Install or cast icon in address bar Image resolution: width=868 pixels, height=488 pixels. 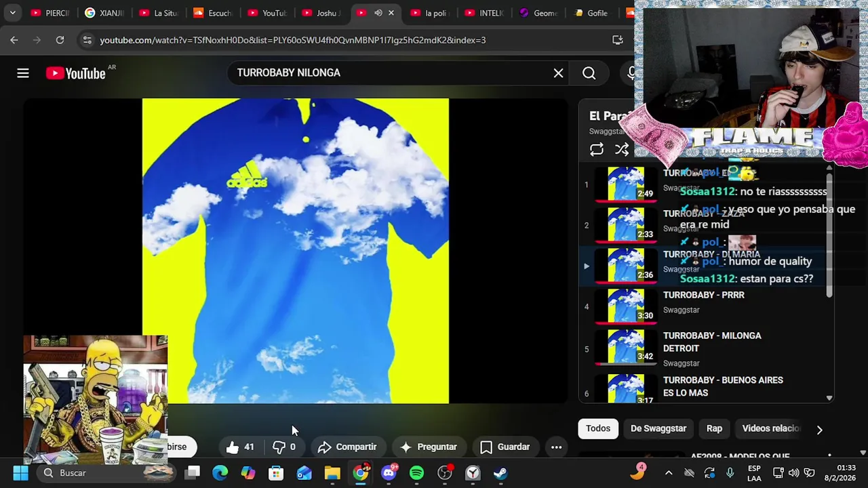(618, 40)
